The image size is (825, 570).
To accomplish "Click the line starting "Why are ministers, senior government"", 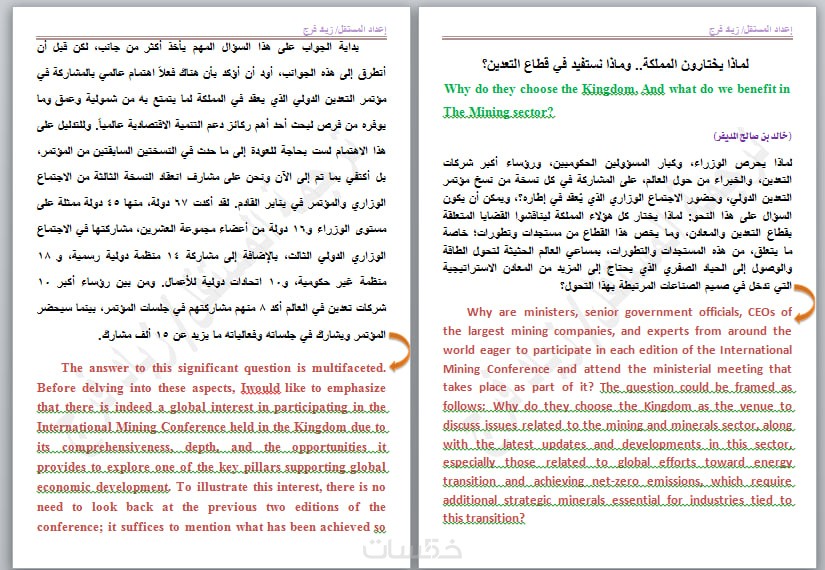I will pyautogui.click(x=629, y=312).
